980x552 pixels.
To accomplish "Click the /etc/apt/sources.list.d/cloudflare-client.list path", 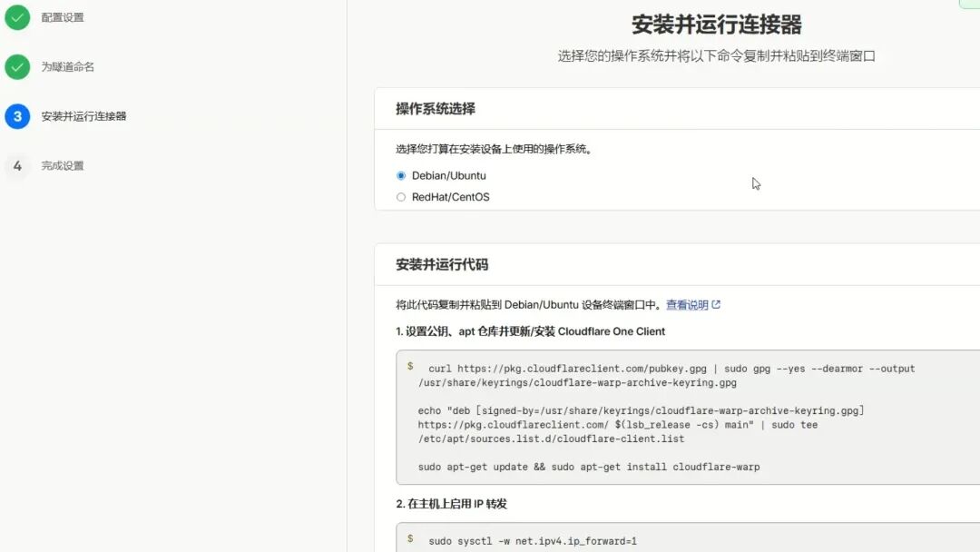I will point(552,439).
